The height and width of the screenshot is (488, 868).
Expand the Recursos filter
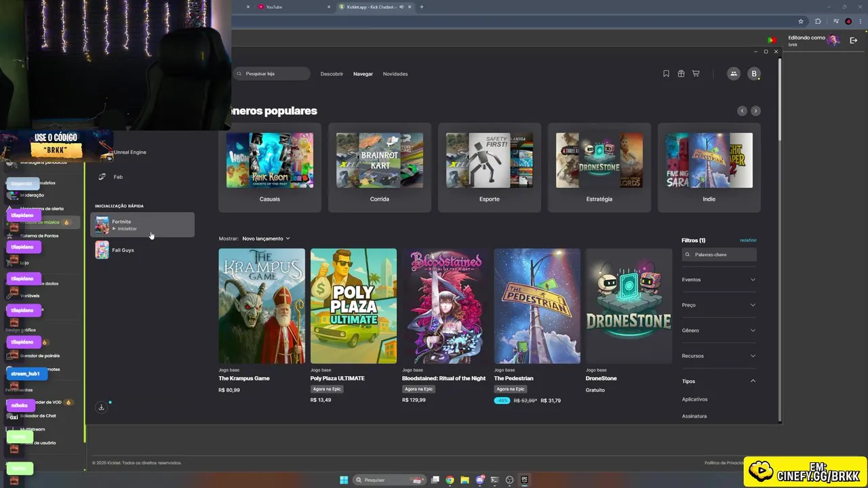coord(719,356)
